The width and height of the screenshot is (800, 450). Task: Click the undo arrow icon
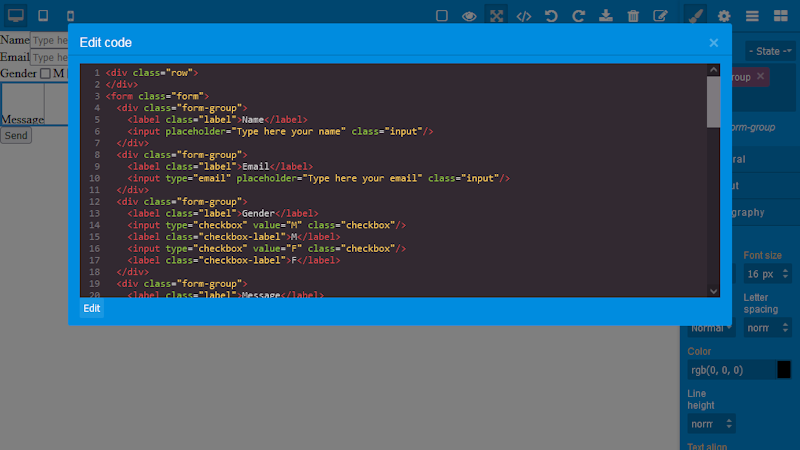pos(551,16)
